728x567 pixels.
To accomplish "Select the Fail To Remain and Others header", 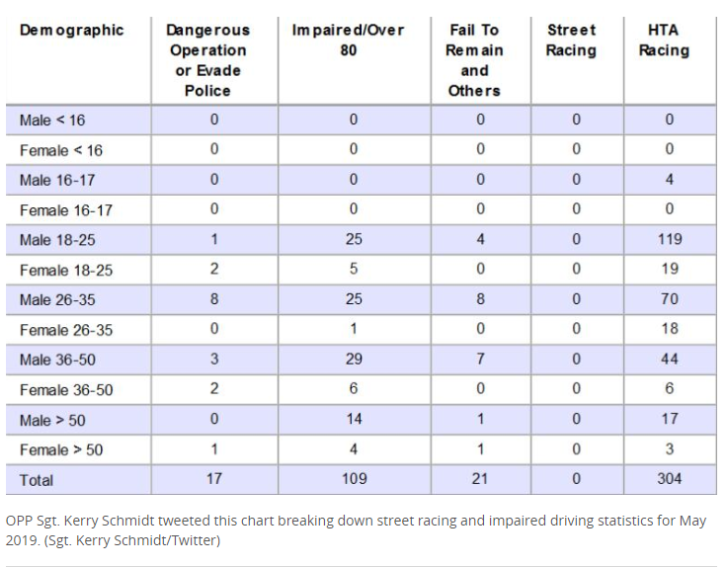I will coord(474,60).
